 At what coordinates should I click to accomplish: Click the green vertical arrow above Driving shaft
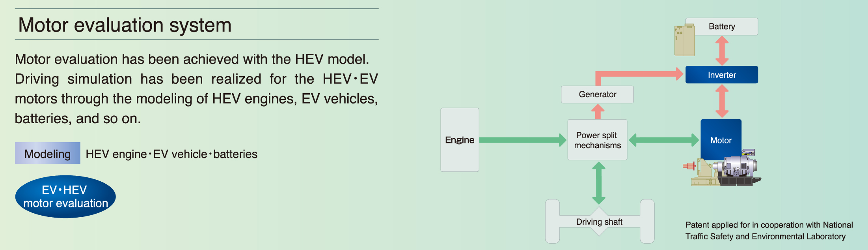[x=598, y=183]
